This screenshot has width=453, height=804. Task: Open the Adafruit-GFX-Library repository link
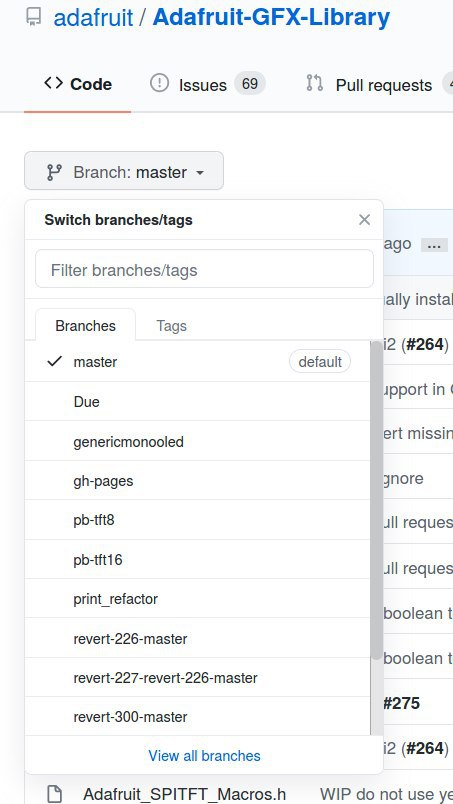point(271,18)
